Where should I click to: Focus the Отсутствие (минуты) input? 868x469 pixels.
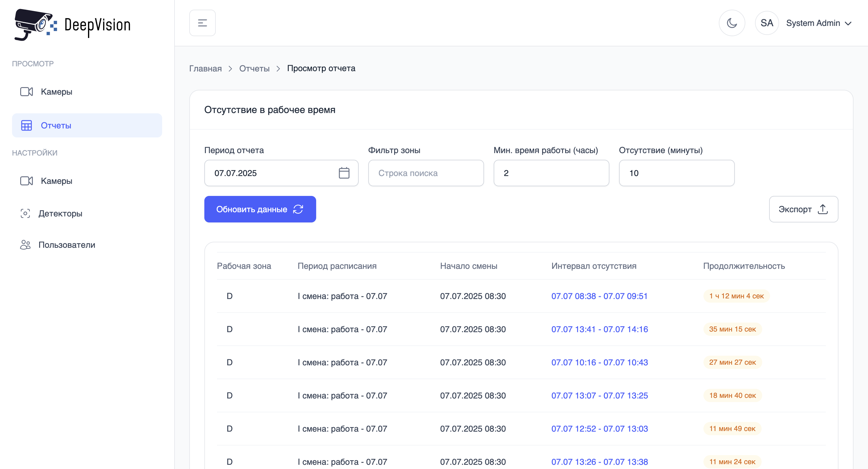click(676, 173)
